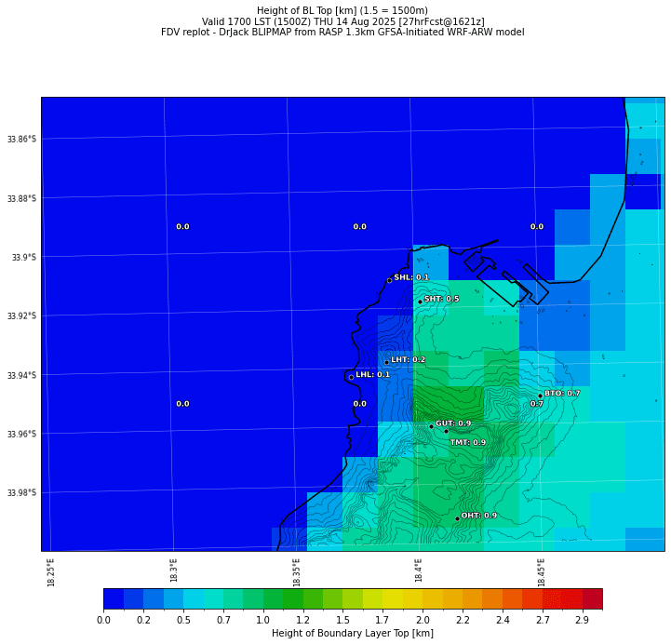Image resolution: width=671 pixels, height=644 pixels.
Task: Select the 18.35°E longitude label
Action: [x=296, y=572]
